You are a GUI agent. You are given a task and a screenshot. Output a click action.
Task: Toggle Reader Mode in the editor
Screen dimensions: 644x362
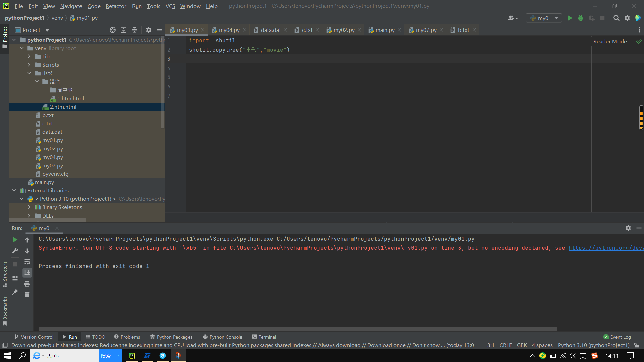610,41
